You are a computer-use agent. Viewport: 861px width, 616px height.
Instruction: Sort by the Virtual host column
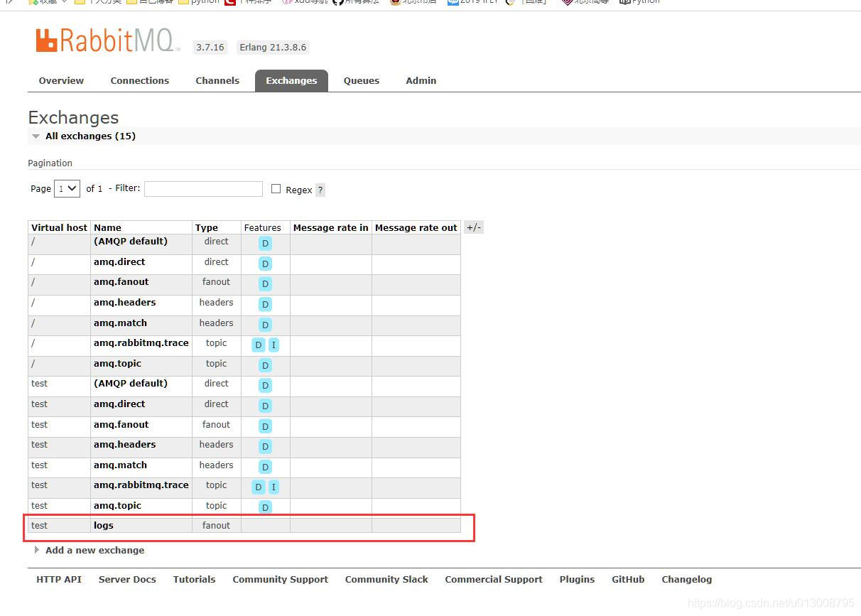click(59, 227)
